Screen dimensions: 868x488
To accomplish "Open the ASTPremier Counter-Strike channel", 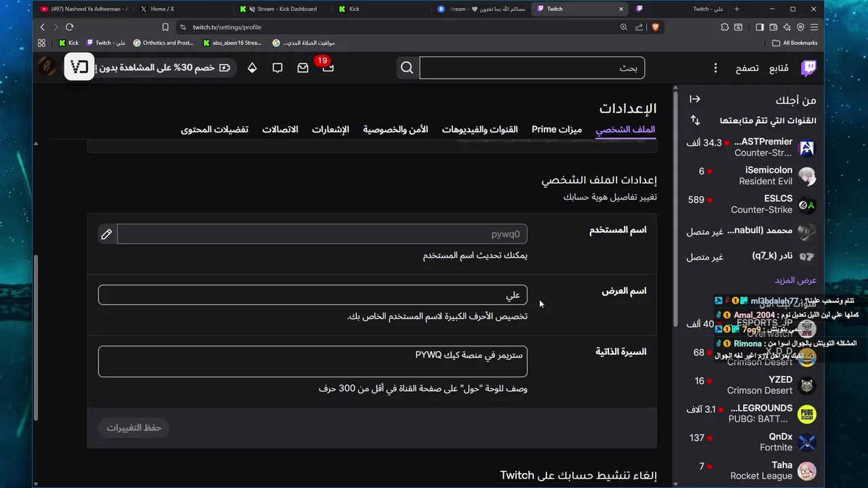I will click(x=750, y=147).
